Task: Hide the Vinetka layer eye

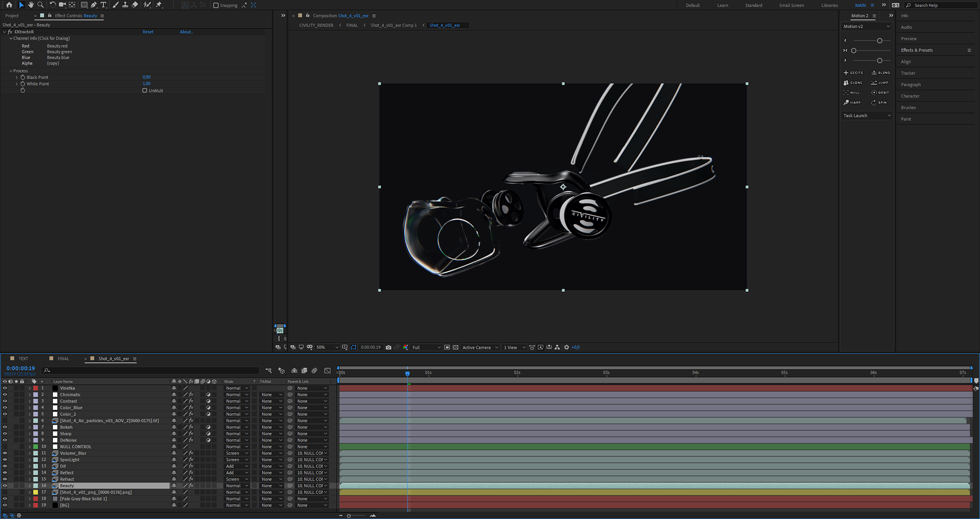Action: [5, 388]
